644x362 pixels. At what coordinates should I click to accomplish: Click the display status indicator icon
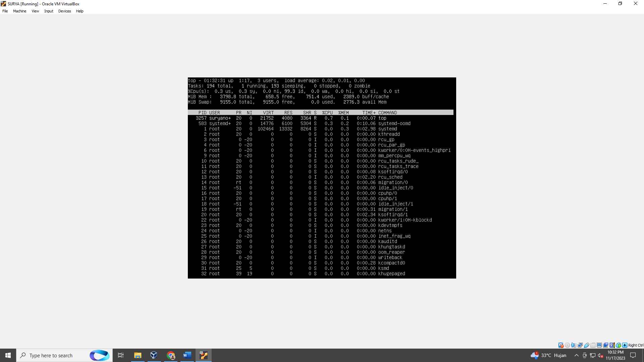pyautogui.click(x=599, y=345)
